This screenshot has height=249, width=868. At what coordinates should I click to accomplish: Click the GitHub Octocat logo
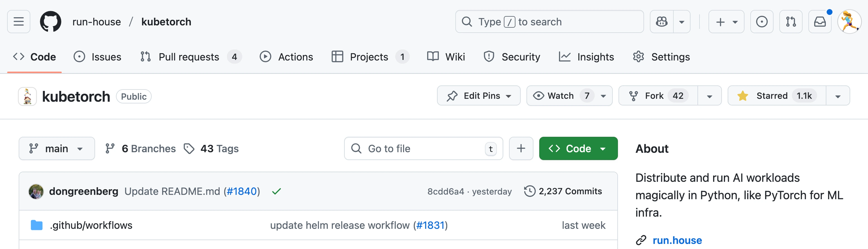tap(51, 22)
